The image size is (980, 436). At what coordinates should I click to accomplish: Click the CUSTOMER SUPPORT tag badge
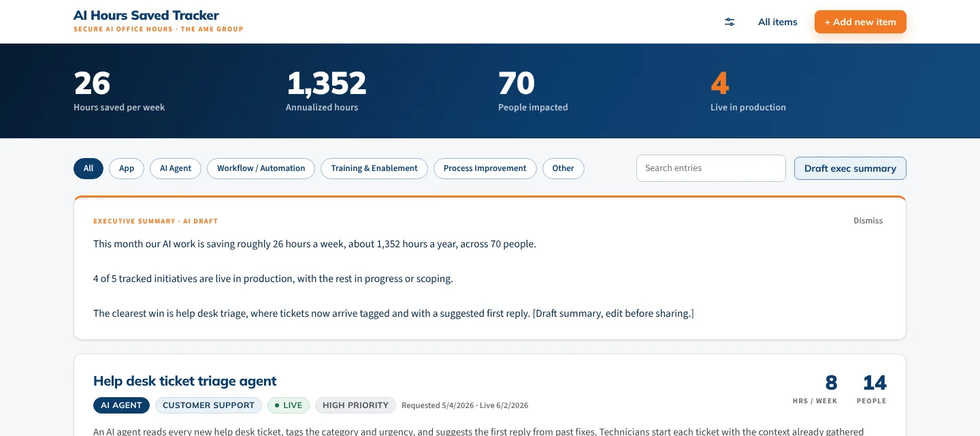pos(208,405)
